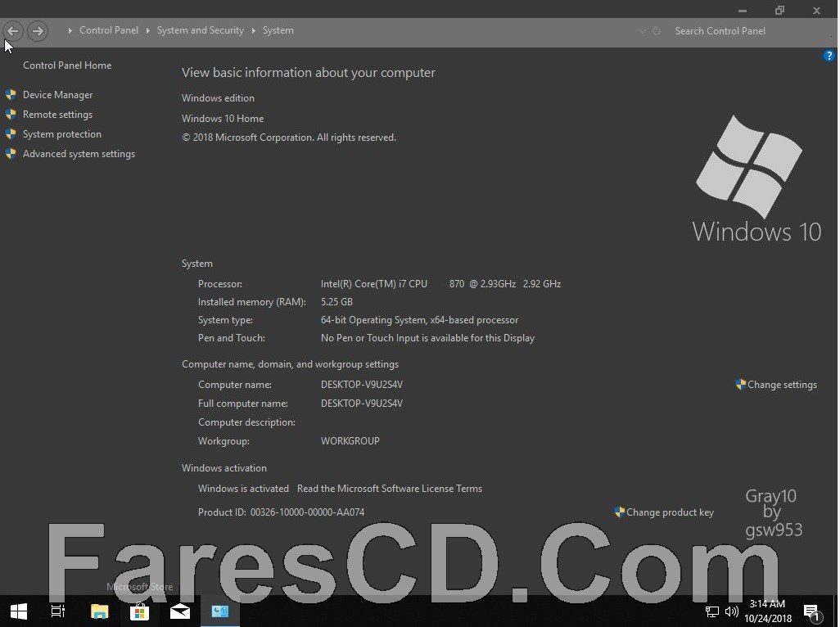Select the installed memory value 5.25 GB
This screenshot has width=840, height=627.
point(336,302)
